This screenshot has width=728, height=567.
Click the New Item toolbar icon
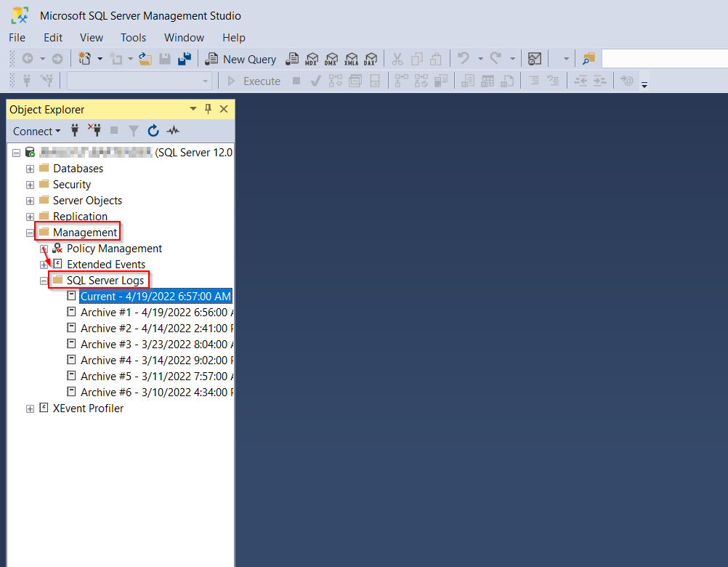point(84,59)
